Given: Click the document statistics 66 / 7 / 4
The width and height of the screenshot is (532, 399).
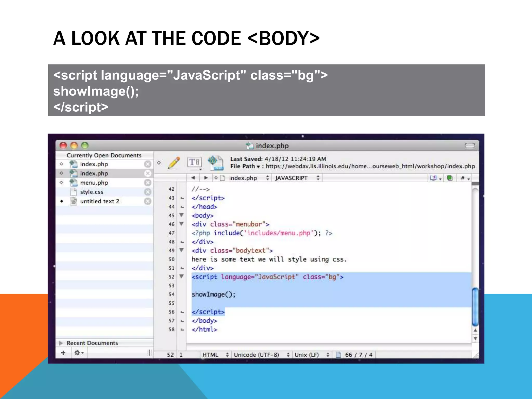Looking at the screenshot, I should [x=358, y=355].
